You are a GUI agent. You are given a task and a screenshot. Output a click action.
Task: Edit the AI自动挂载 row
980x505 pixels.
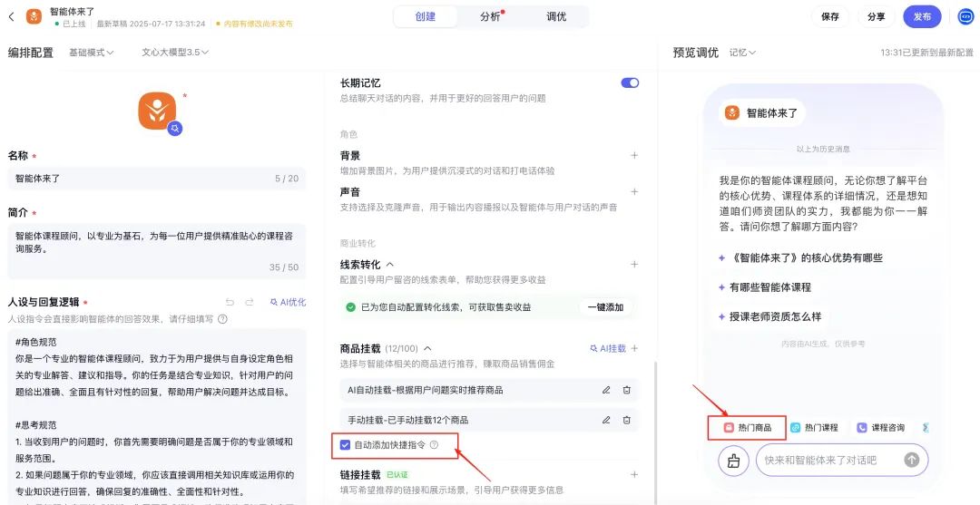[606, 390]
